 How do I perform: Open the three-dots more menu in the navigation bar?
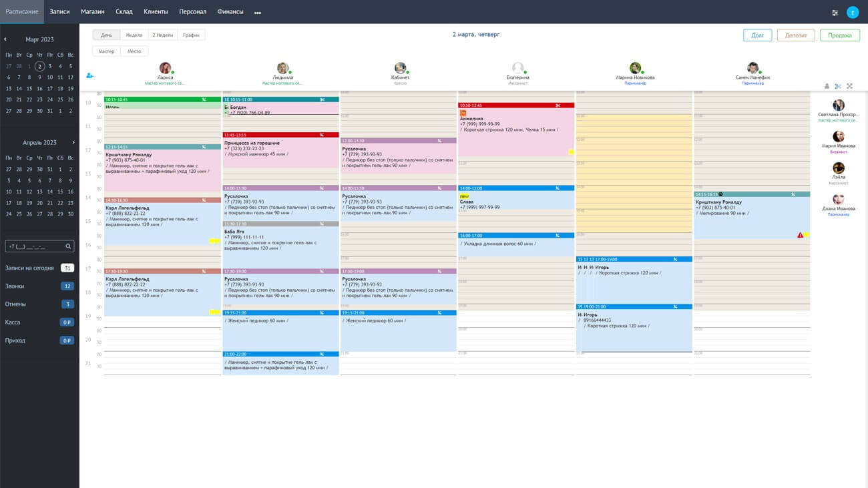(x=258, y=13)
